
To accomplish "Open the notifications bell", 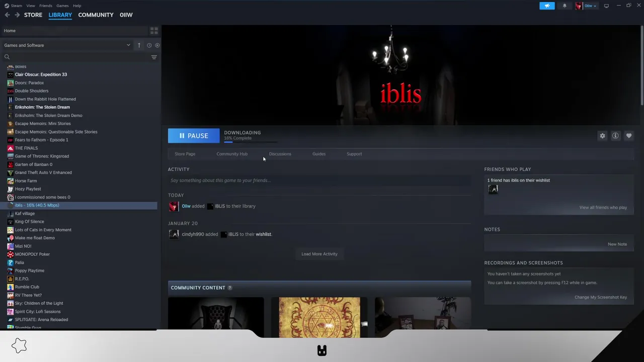I will pos(565,6).
